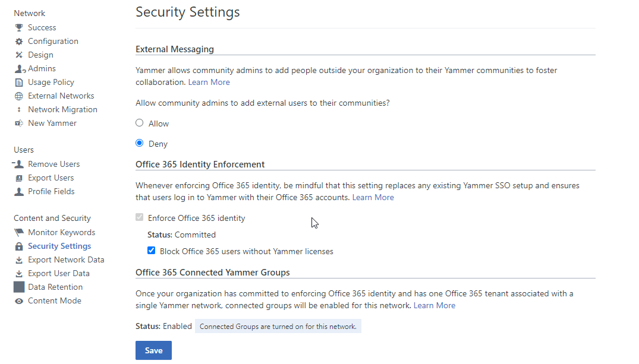This screenshot has width=639, height=364.
Task: Click the globe icon for External Networks
Action: [x=19, y=96]
